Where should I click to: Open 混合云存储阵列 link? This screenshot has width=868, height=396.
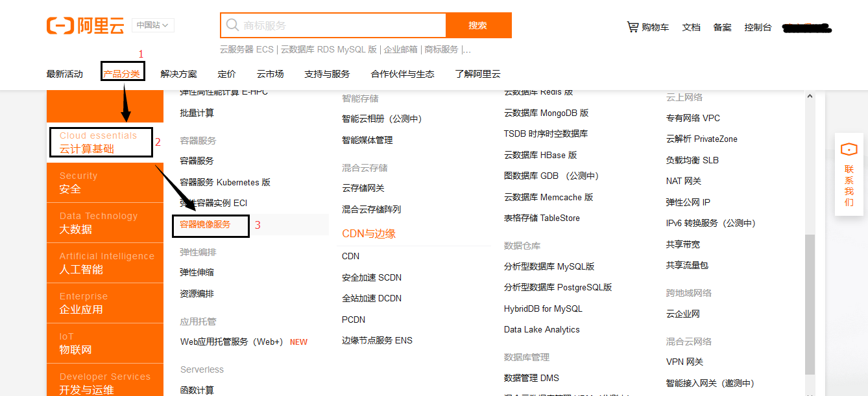372,209
